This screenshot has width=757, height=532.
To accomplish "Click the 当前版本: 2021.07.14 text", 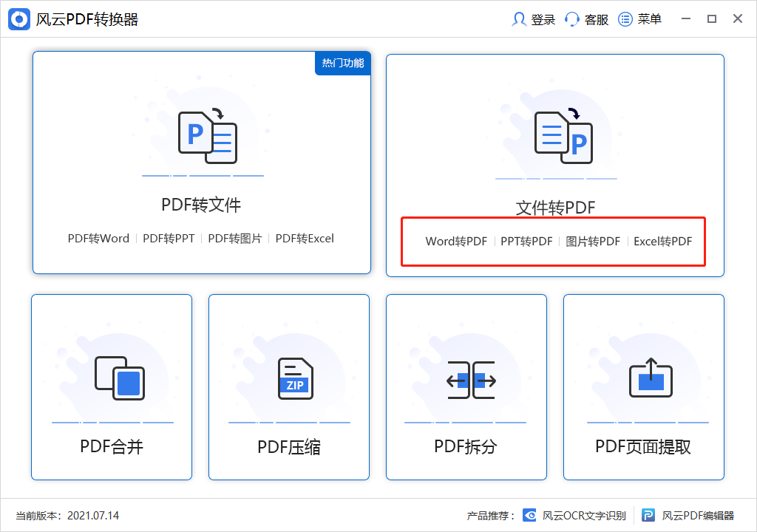I will click(67, 516).
